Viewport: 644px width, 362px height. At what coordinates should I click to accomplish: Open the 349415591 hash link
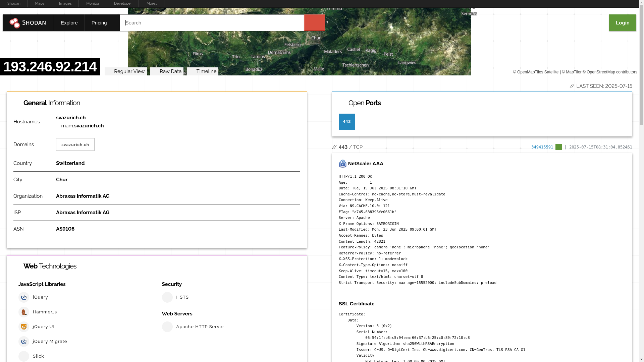[x=542, y=147]
